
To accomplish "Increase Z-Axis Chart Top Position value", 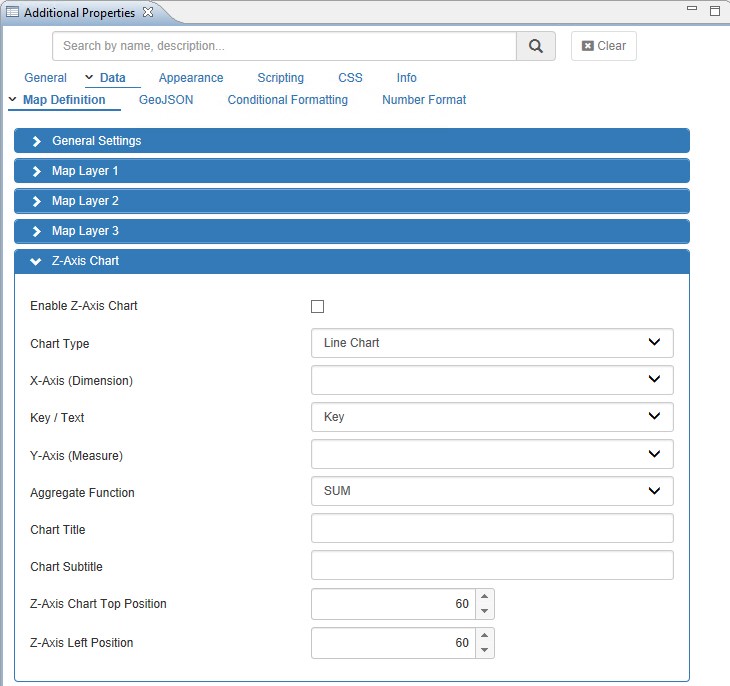I will tap(484, 597).
